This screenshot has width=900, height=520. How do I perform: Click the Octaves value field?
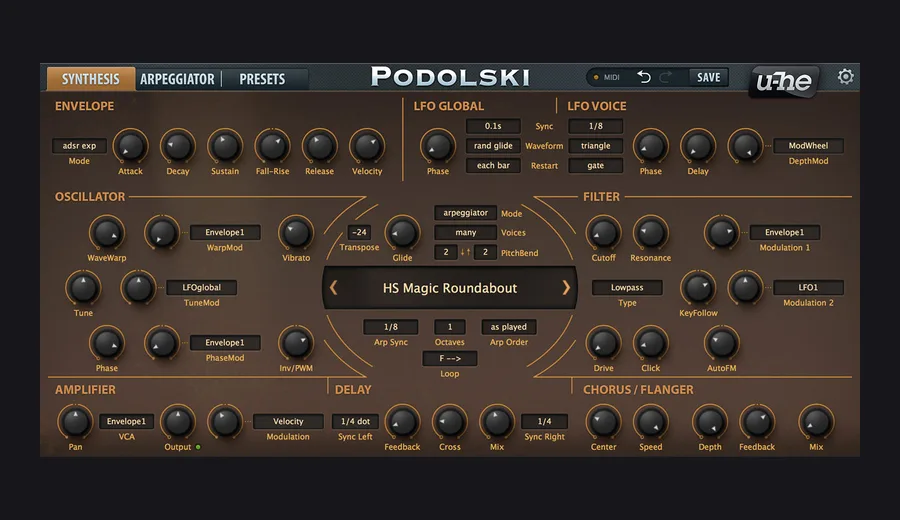(x=450, y=327)
